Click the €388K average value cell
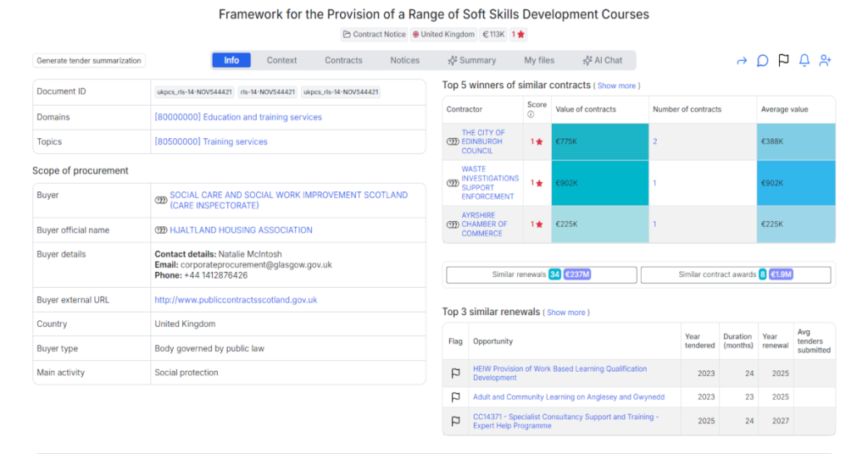This screenshot has width=868, height=454. (x=796, y=141)
